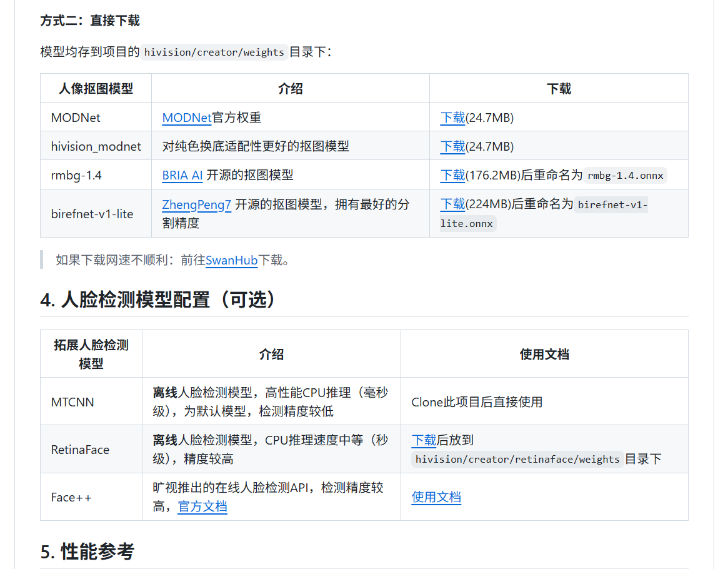Open the MODNet official weights link

point(186,118)
